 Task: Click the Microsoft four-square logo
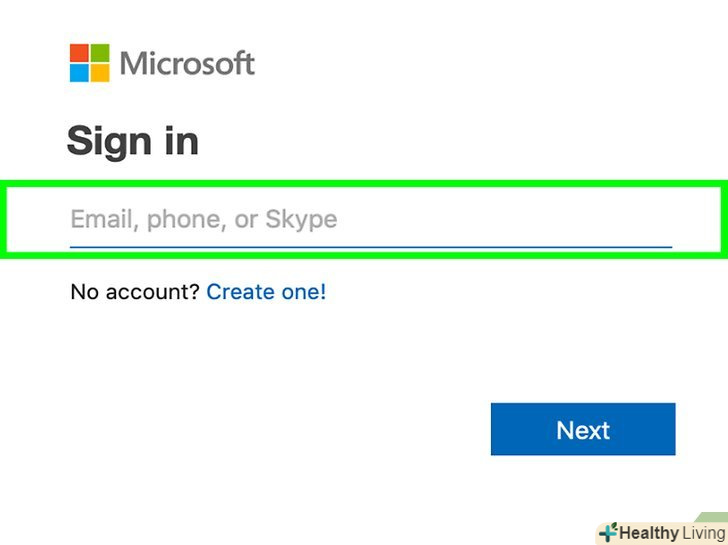[x=89, y=63]
